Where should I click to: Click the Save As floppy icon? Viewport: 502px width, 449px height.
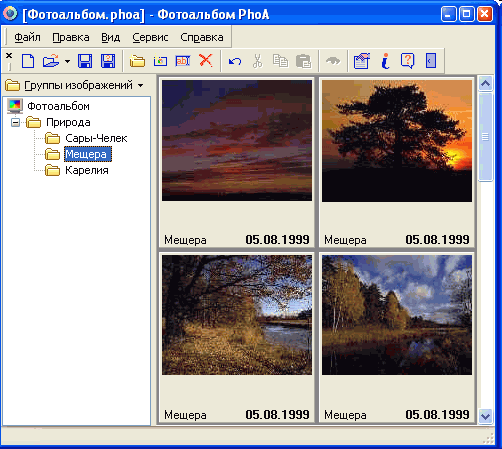point(108,61)
